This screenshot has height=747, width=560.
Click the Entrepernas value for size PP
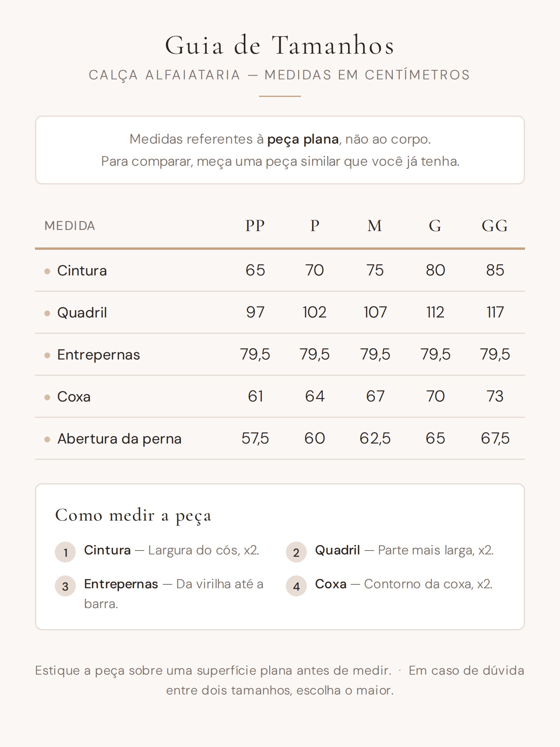[255, 354]
